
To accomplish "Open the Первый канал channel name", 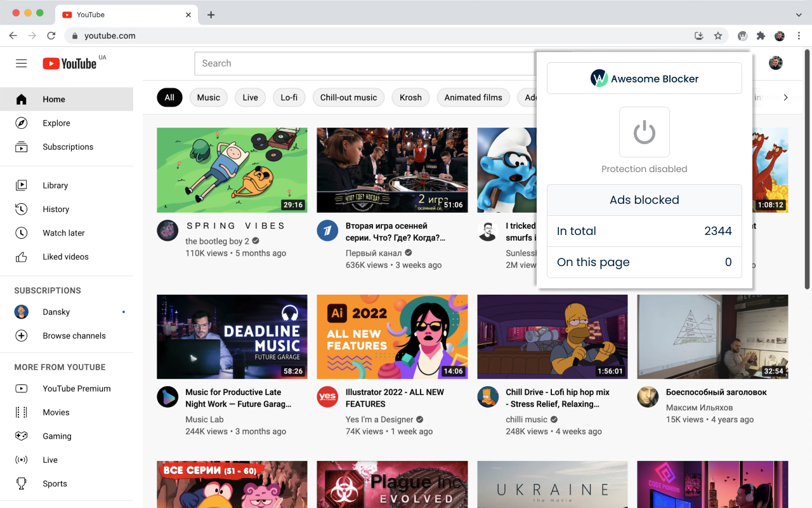I will 374,253.
